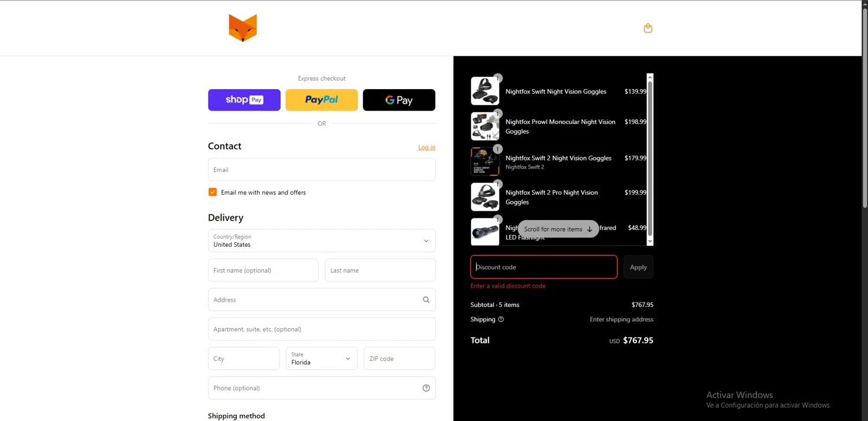Click Enter a valid discount code message

(x=508, y=285)
